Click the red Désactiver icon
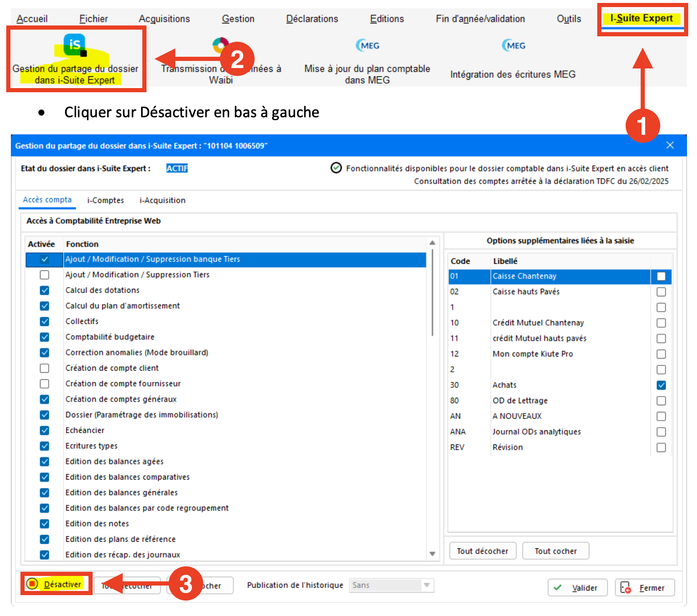 pos(32,583)
